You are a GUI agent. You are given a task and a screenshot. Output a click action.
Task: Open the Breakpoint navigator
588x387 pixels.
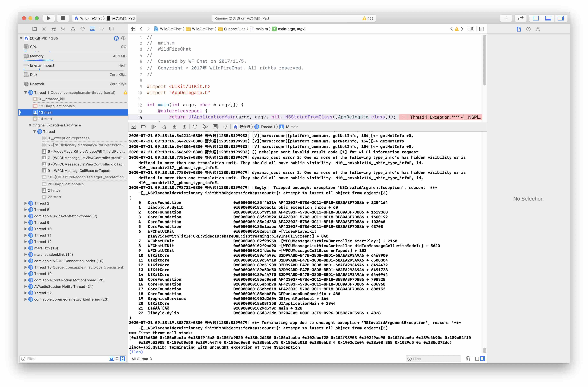click(101, 29)
